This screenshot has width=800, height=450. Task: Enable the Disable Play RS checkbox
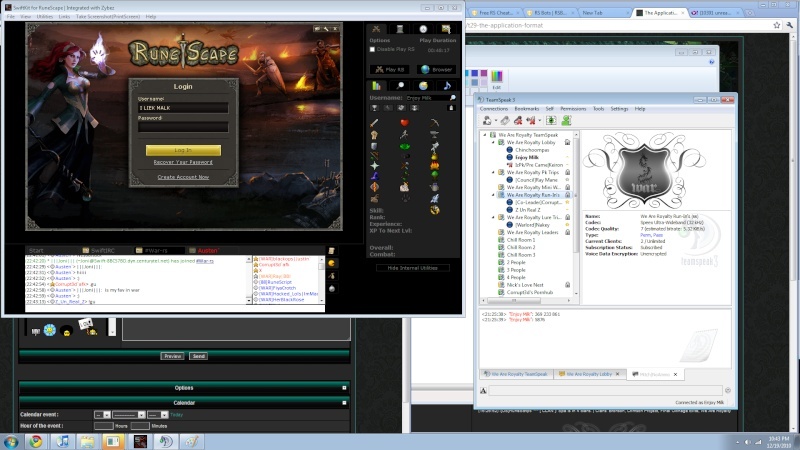point(372,49)
